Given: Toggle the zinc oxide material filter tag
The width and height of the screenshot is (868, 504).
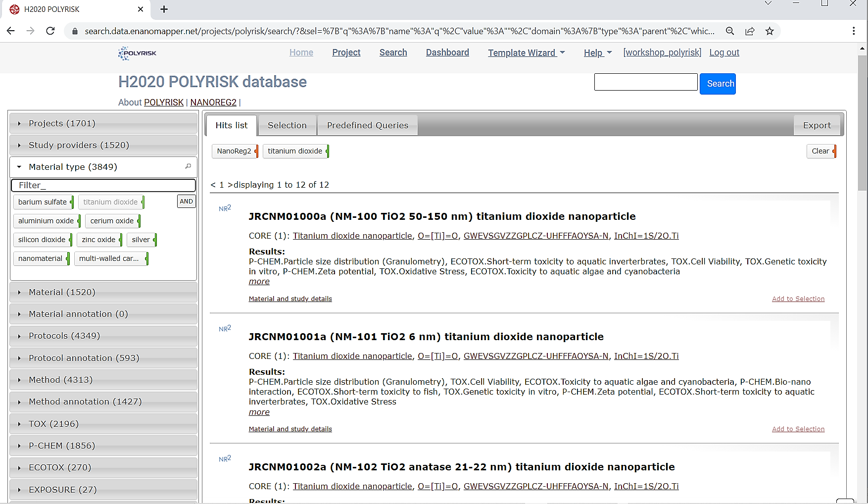Looking at the screenshot, I should 99,240.
